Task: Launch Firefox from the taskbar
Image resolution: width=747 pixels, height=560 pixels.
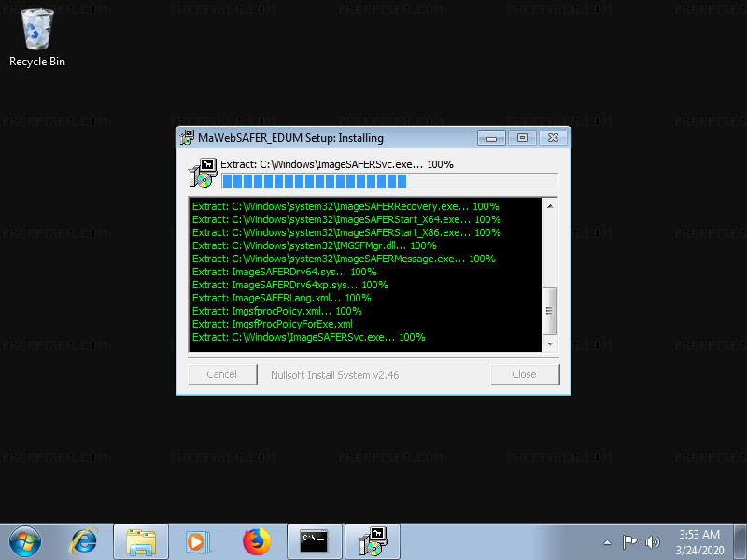Action: [x=256, y=542]
